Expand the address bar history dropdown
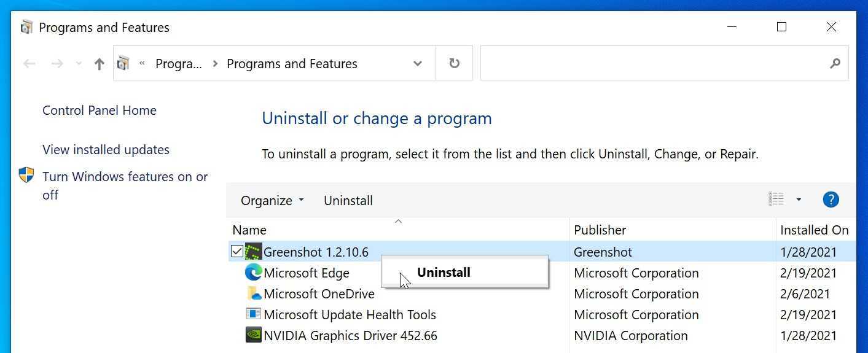868x353 pixels. coord(418,64)
